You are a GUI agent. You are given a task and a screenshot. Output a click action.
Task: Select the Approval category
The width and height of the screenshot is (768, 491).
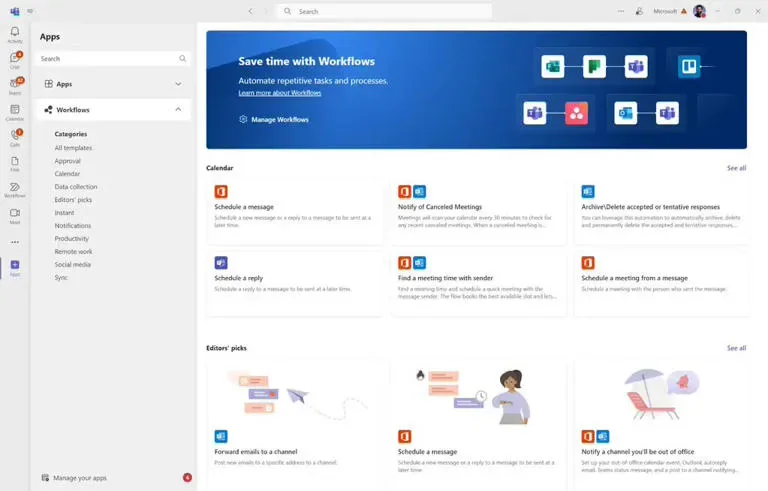(68, 161)
